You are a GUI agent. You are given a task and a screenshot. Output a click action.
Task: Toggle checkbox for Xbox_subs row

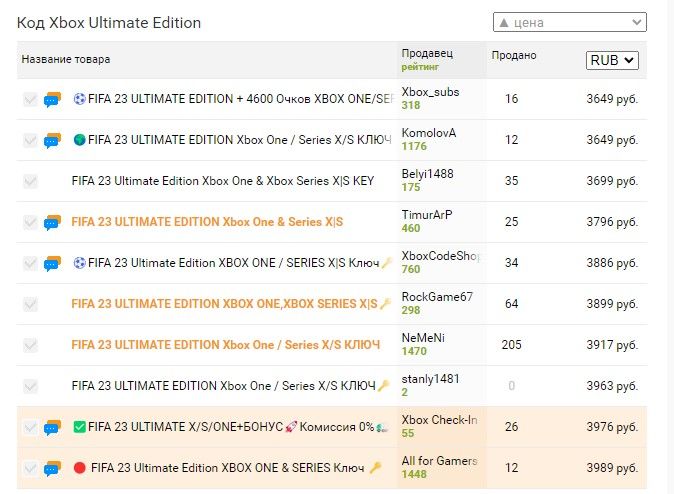(x=30, y=99)
